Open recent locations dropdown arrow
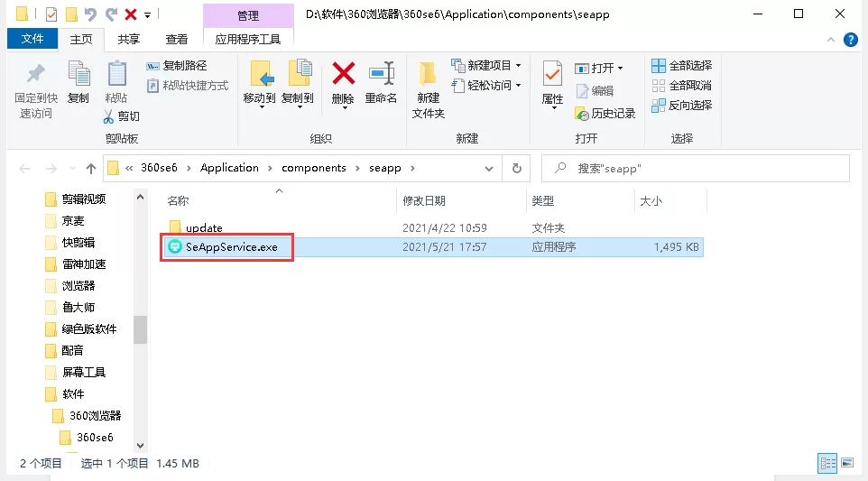The image size is (868, 481). click(72, 168)
